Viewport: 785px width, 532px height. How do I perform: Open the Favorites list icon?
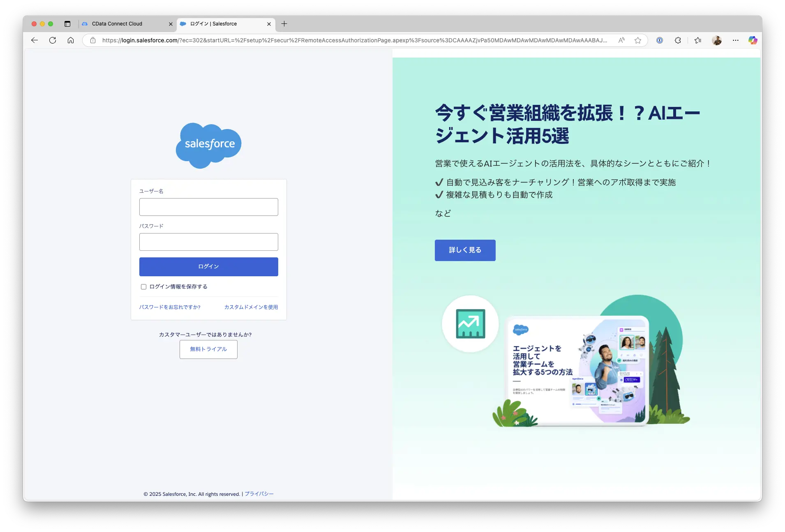(698, 40)
